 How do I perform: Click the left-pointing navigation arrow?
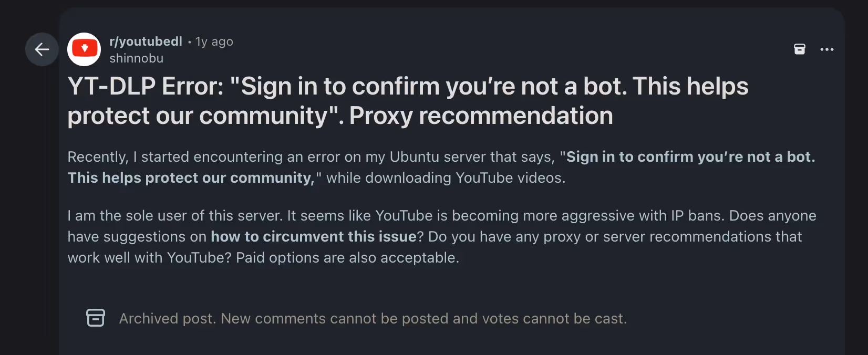[x=42, y=49]
